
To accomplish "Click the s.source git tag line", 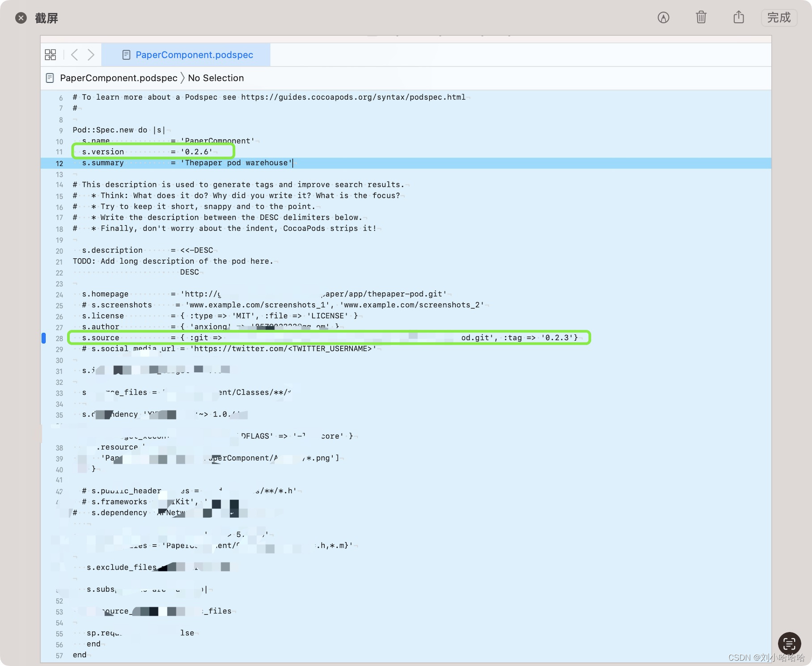I will tap(330, 337).
